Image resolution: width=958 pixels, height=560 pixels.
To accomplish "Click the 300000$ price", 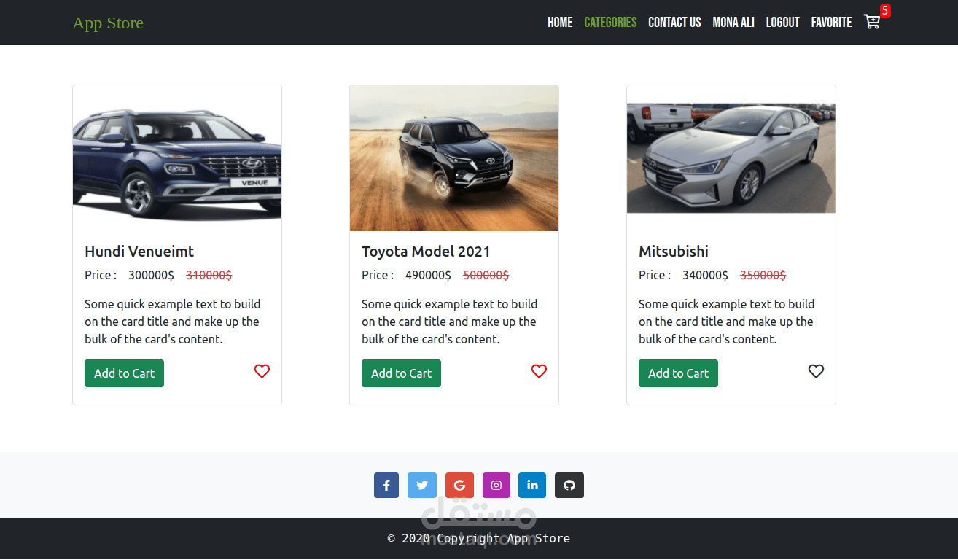I will click(151, 275).
